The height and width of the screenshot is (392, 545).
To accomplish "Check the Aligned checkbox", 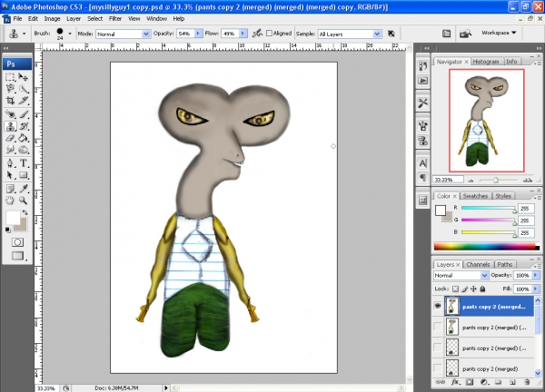I will [269, 34].
